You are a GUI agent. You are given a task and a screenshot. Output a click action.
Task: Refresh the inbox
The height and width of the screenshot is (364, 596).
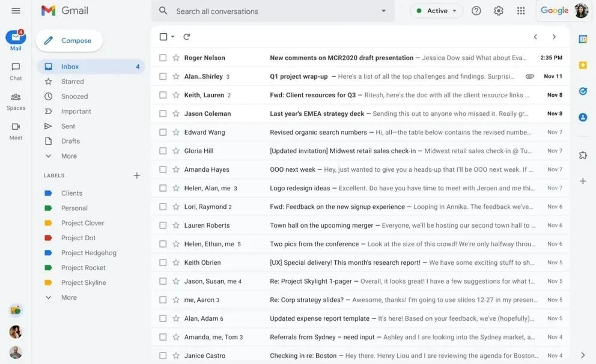186,37
